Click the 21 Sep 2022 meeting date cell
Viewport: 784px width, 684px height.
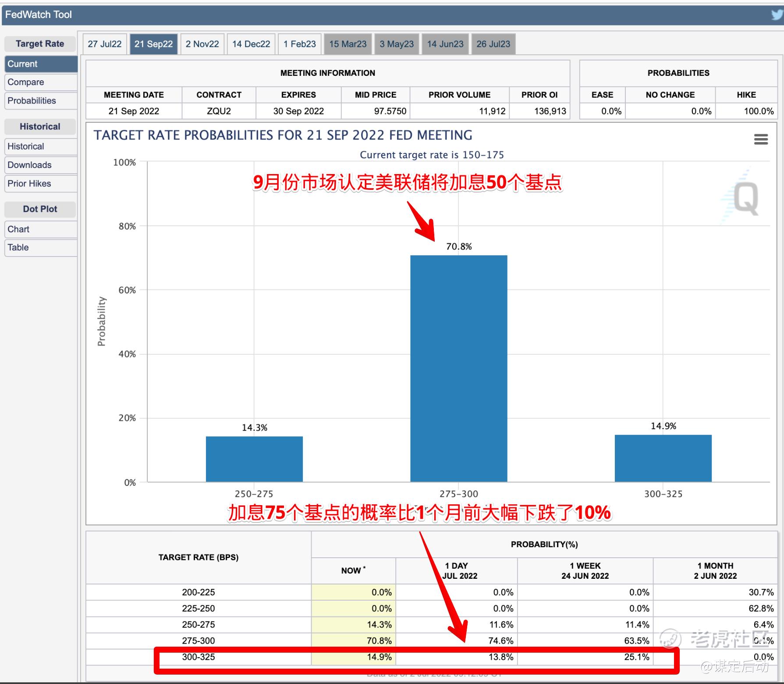pyautogui.click(x=134, y=111)
